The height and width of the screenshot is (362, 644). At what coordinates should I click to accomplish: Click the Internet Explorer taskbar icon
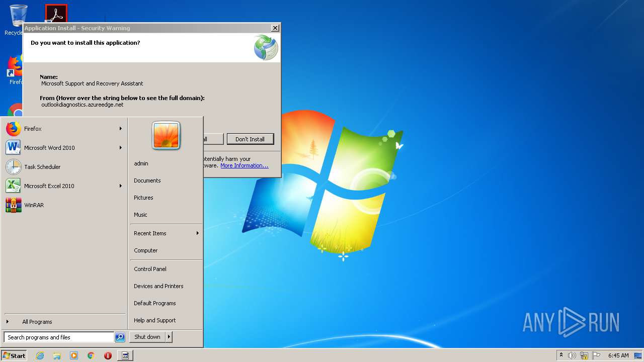pyautogui.click(x=40, y=355)
